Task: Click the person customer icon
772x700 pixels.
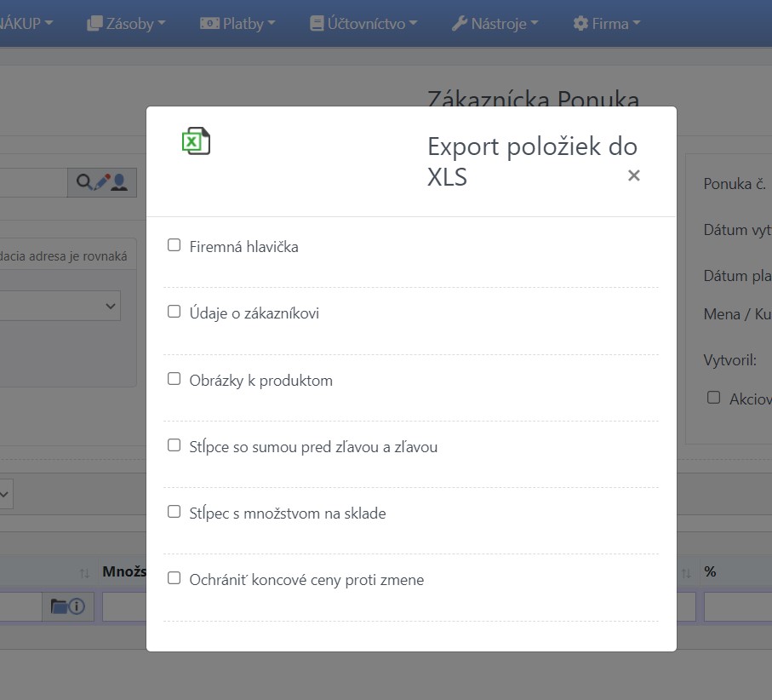Action: pyautogui.click(x=119, y=182)
